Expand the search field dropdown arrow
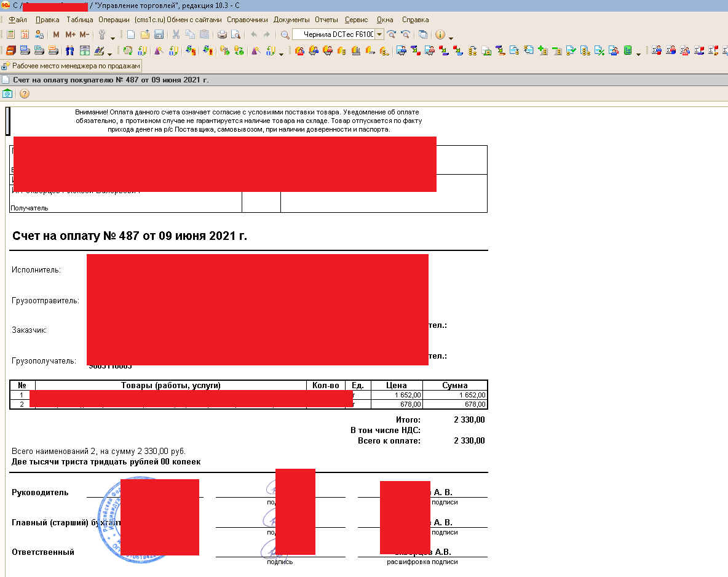 [x=379, y=34]
